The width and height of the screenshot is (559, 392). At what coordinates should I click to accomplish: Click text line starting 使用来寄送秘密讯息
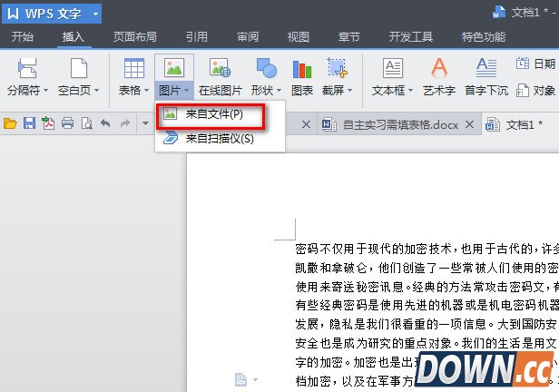pyautogui.click(x=427, y=287)
